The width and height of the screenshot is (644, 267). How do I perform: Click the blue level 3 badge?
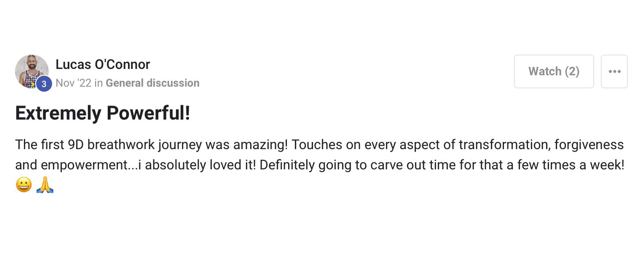click(x=44, y=84)
